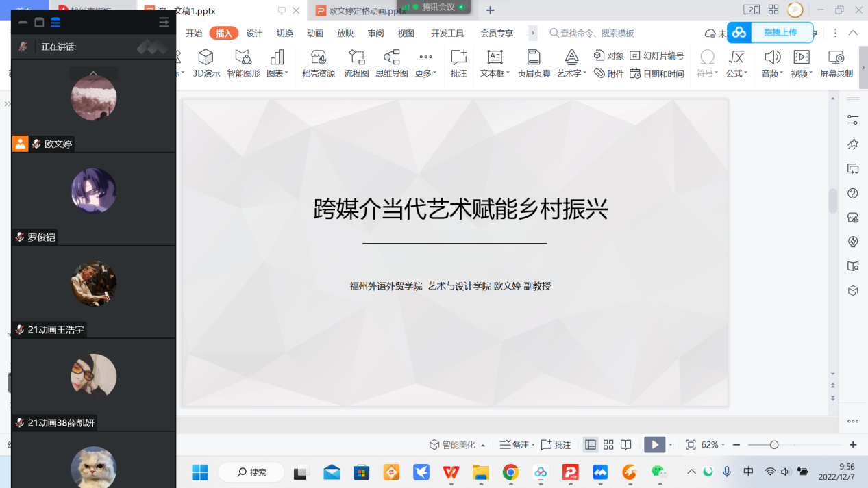This screenshot has height=488, width=868.
Task: Click the 智能图形 smart graphics icon
Action: (x=243, y=64)
